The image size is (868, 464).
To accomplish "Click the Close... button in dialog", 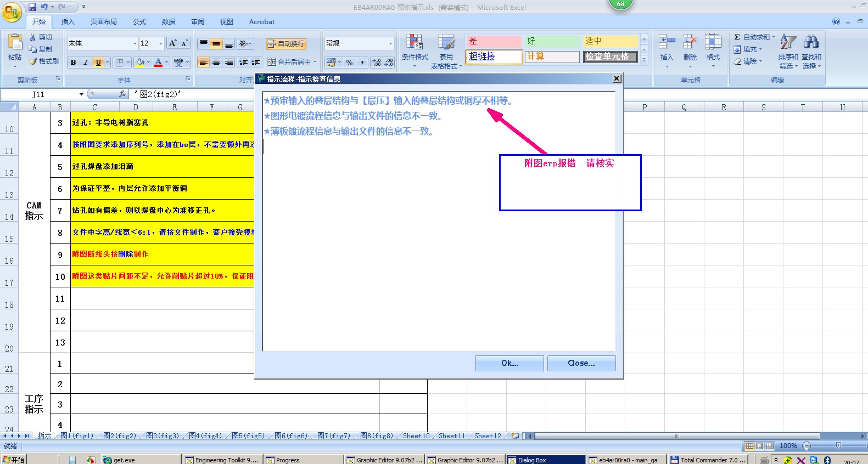I will (x=581, y=363).
